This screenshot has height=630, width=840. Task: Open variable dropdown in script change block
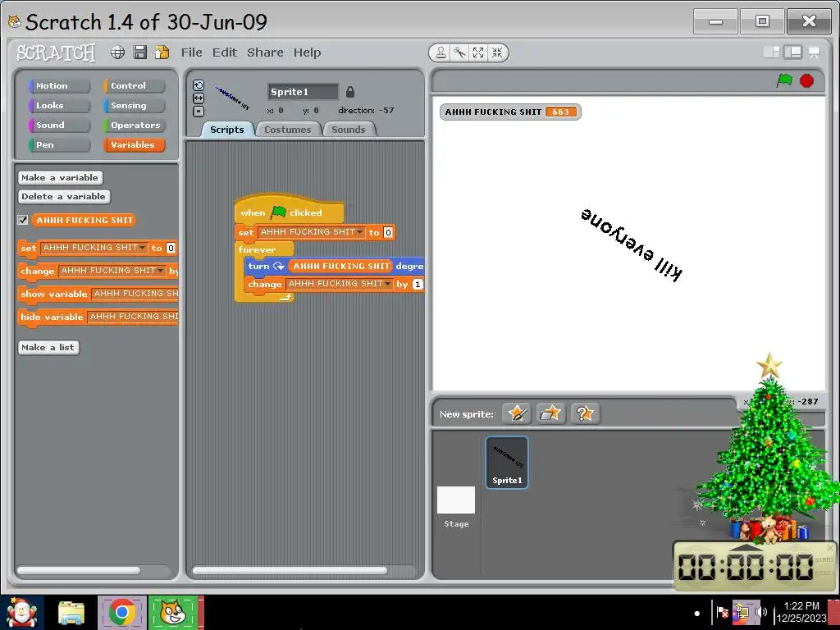tap(388, 284)
